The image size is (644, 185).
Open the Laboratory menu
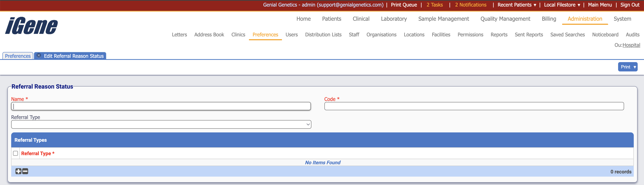pos(394,18)
